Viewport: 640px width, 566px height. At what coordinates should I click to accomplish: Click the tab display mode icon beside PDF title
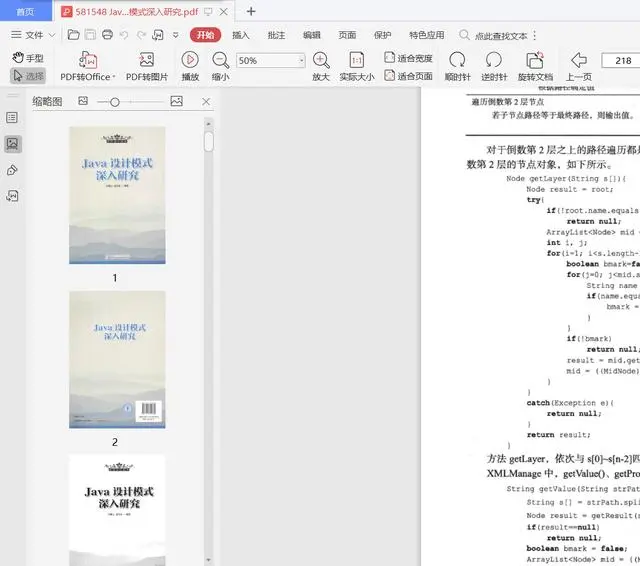(208, 12)
